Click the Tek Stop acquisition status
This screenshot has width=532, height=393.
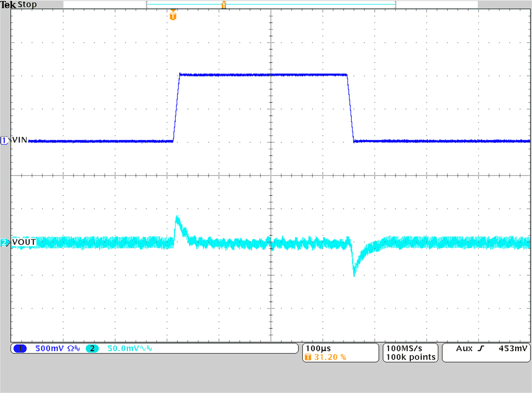[x=18, y=5]
